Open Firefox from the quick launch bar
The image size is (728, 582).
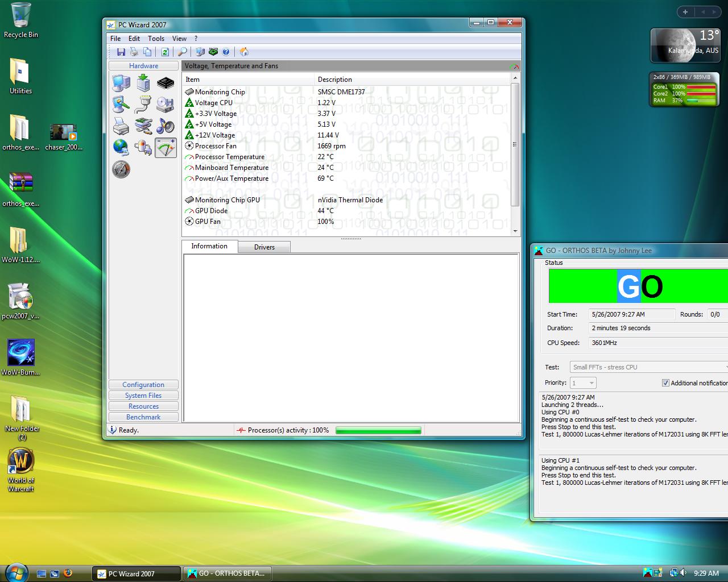[x=68, y=573]
